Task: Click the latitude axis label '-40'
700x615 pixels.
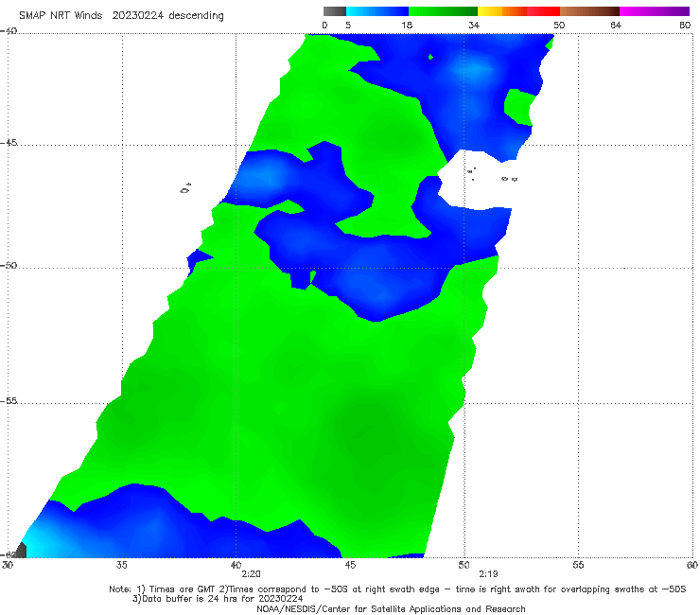Action: [x=9, y=31]
